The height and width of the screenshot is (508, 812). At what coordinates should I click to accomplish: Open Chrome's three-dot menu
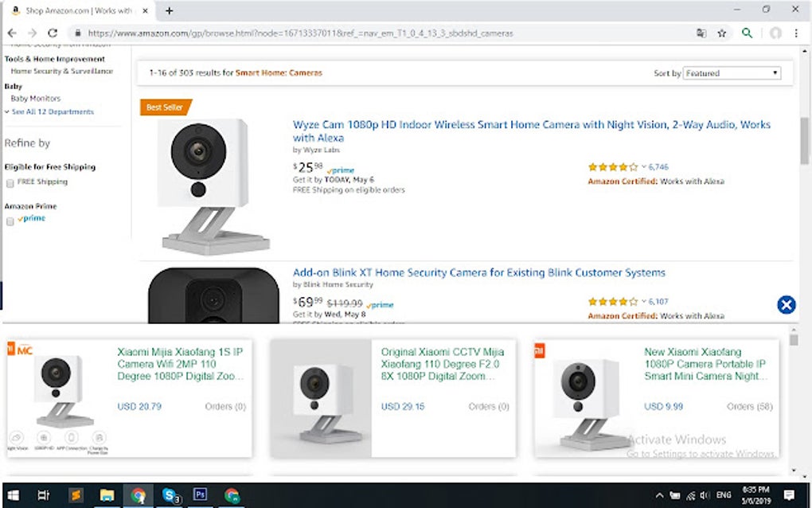point(797,33)
